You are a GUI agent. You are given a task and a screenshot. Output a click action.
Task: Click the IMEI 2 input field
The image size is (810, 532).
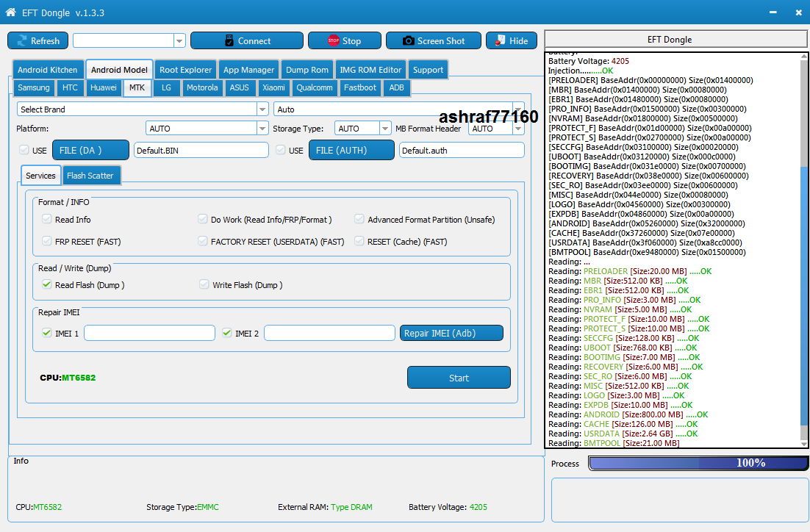[x=329, y=333]
